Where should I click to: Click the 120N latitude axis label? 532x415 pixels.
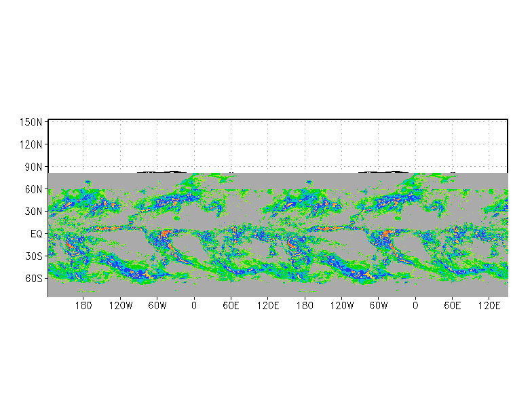31,145
